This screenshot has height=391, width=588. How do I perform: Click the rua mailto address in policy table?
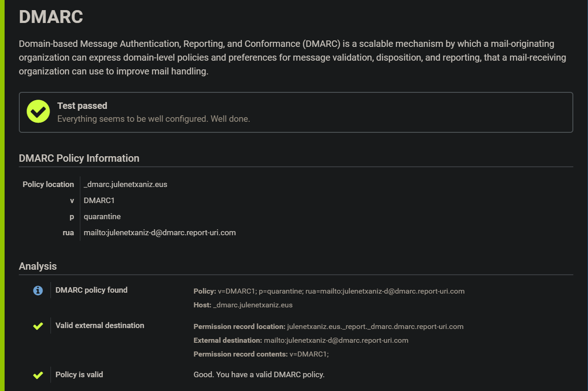pos(159,233)
